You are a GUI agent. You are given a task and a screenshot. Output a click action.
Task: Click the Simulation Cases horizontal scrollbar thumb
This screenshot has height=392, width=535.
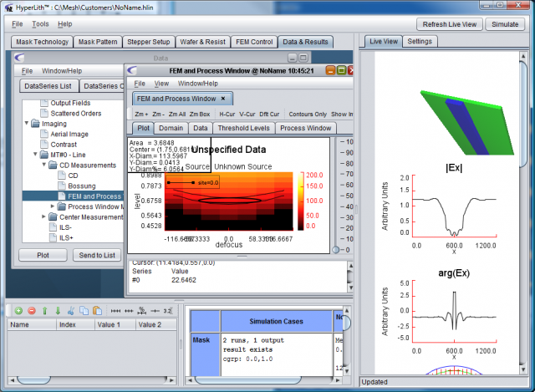click(x=247, y=379)
